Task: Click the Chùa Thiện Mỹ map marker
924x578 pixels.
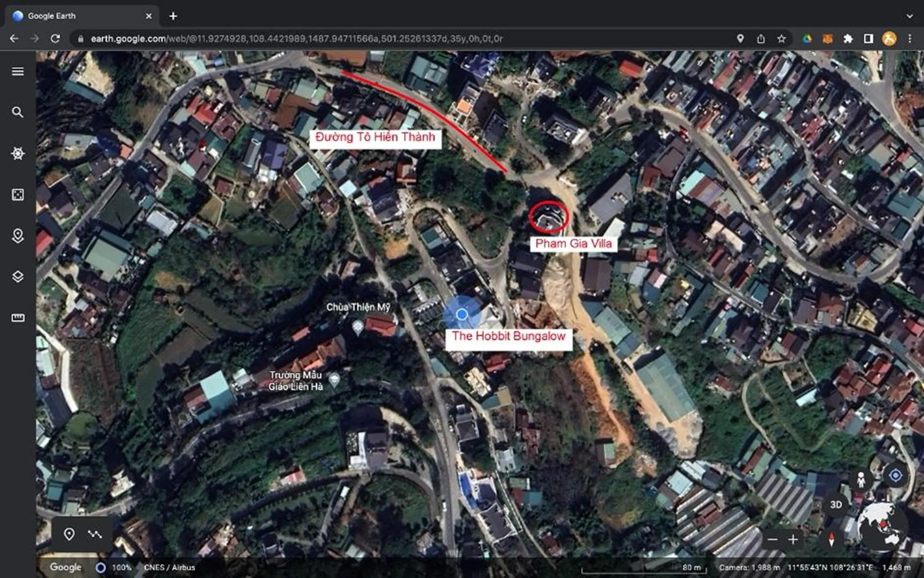Action: click(358, 327)
